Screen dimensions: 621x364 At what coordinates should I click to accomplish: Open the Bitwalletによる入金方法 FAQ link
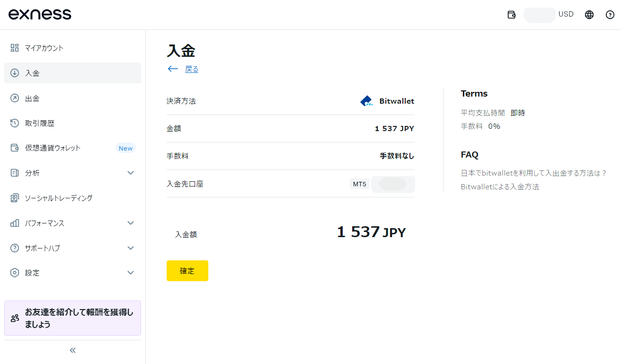(500, 186)
